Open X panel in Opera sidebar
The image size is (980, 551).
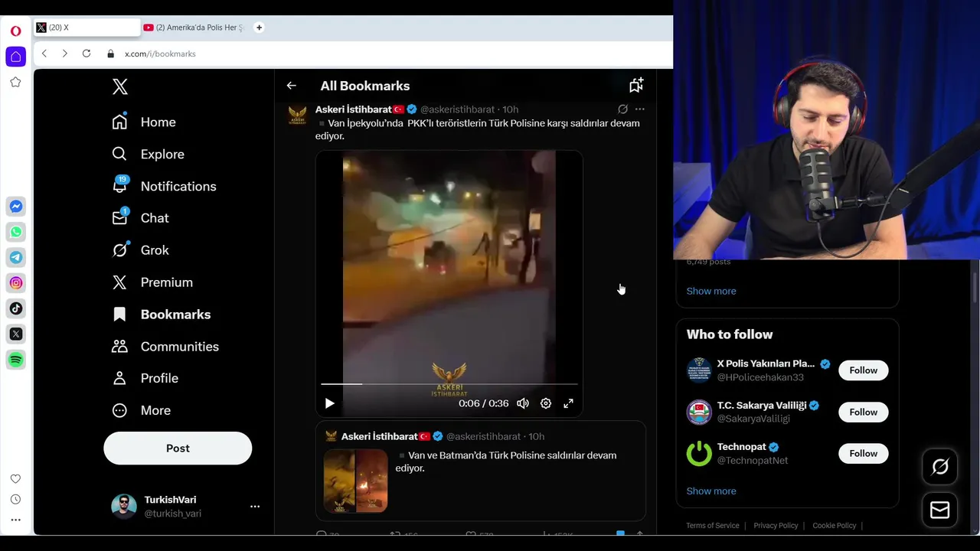tap(16, 334)
